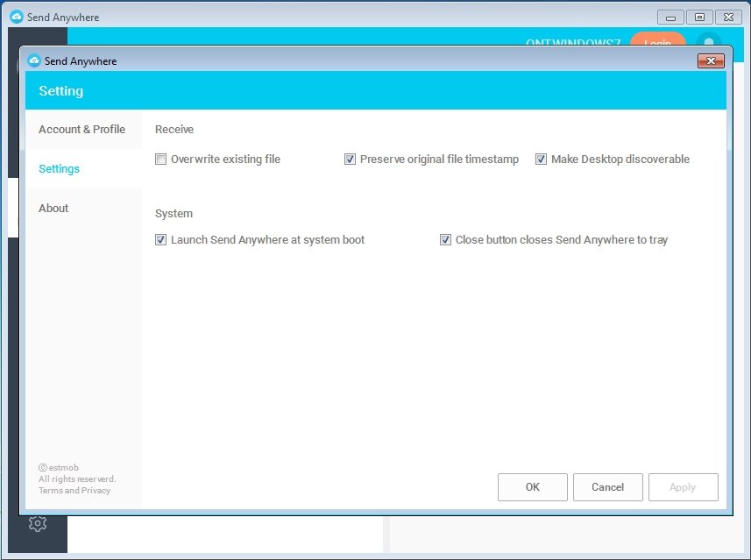This screenshot has width=751, height=560.
Task: Open the Account & Profile tab
Action: [x=84, y=130]
